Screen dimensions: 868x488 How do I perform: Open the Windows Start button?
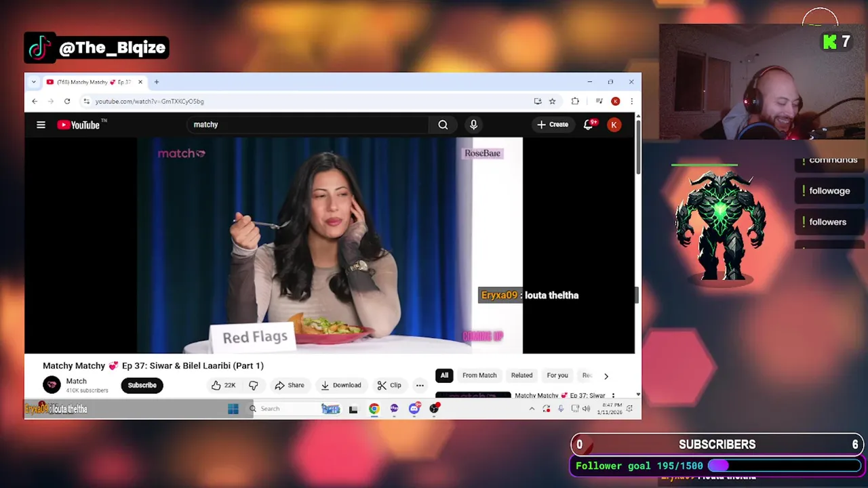click(233, 409)
